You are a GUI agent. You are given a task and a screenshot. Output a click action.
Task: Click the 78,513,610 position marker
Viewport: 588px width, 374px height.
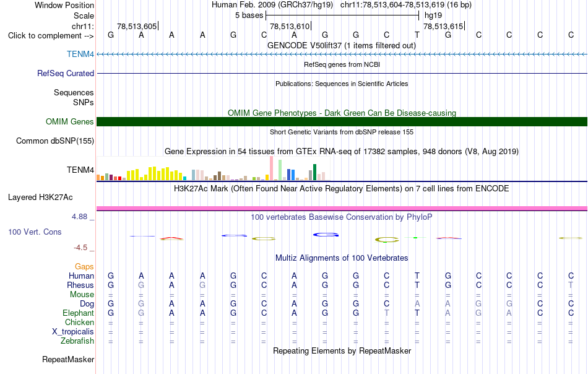pos(290,26)
